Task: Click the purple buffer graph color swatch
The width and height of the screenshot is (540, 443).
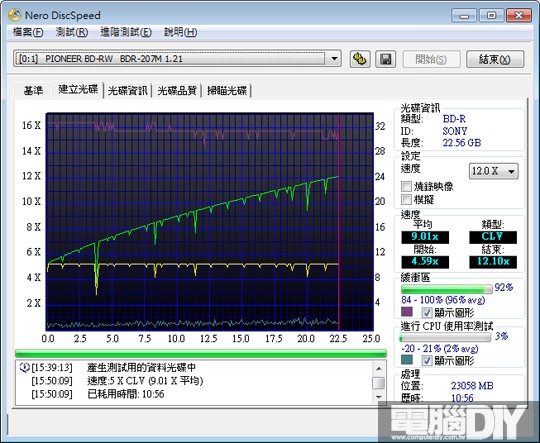Action: coord(407,312)
